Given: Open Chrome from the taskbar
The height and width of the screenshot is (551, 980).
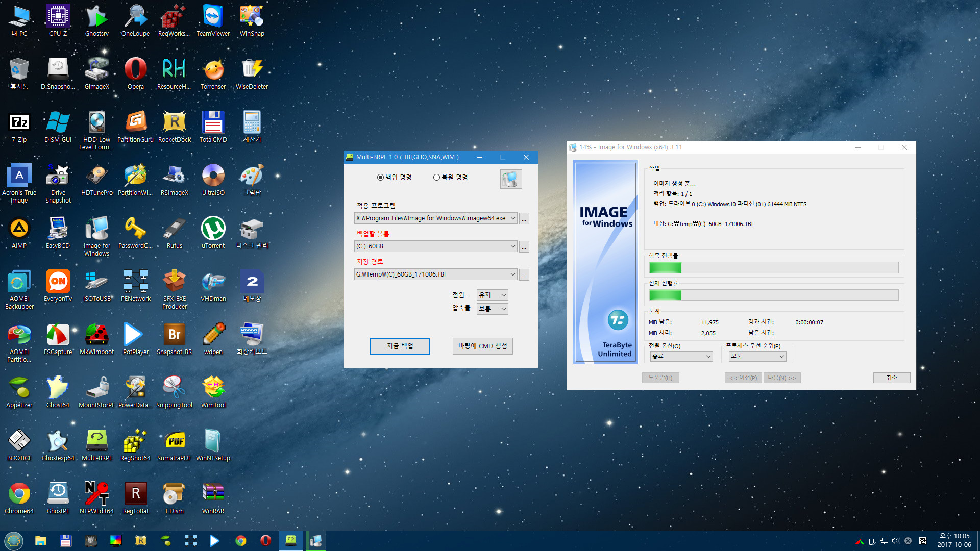Looking at the screenshot, I should point(241,541).
